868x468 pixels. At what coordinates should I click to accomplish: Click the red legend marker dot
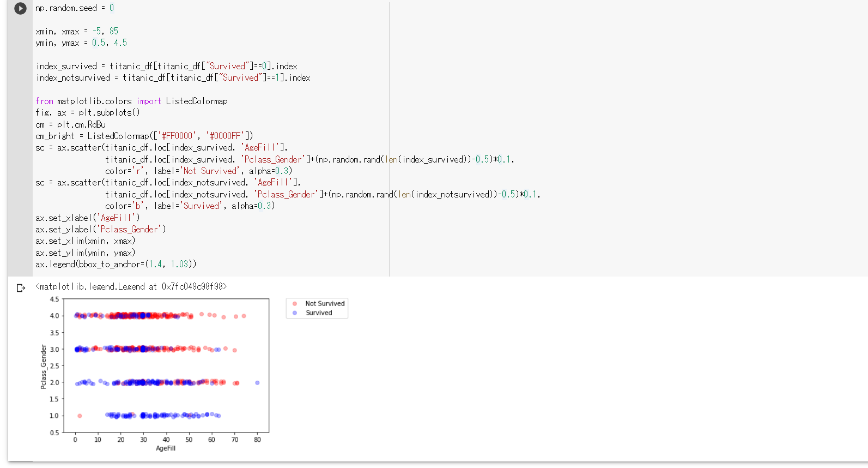295,304
